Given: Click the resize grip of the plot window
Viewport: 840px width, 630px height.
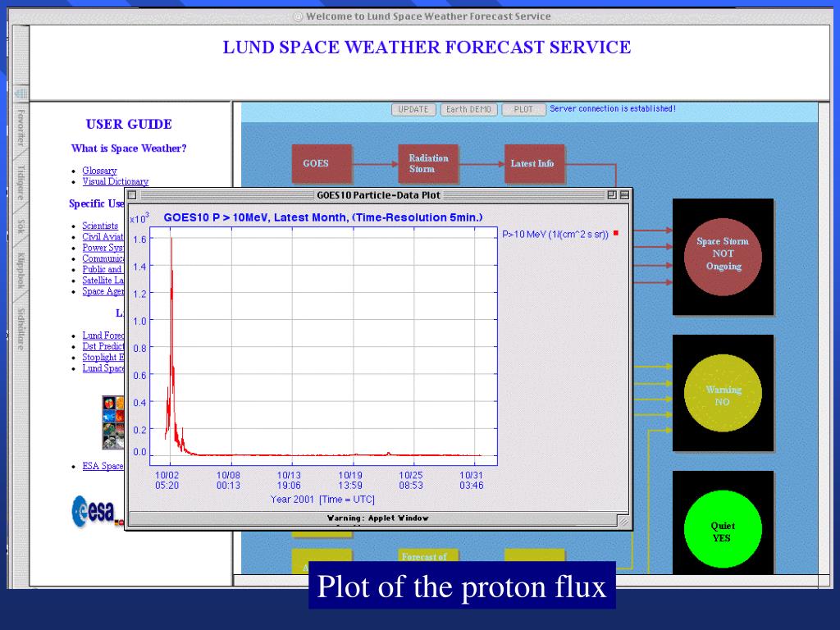Looking at the screenshot, I should [623, 520].
